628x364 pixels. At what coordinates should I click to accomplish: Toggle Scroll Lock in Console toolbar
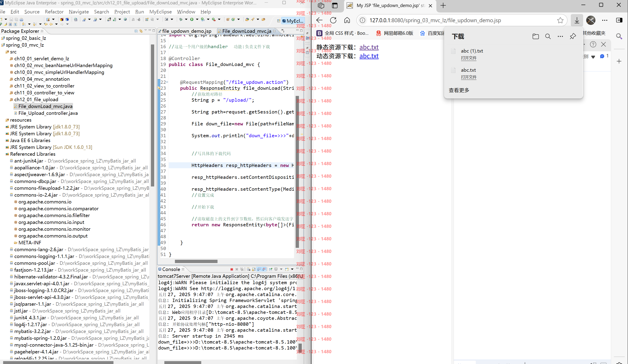tap(254, 269)
